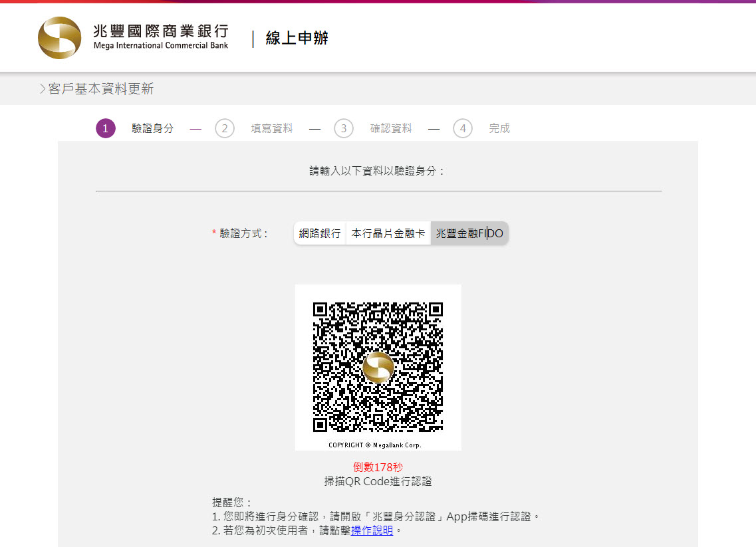Click Mega International Commercial Bank English name
756x547 pixels.
[161, 45]
